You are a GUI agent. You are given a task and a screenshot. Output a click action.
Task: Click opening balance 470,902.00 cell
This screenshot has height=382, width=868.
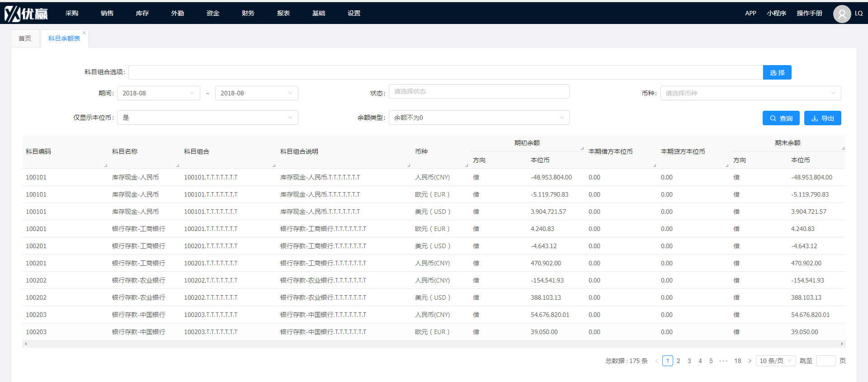tap(546, 263)
